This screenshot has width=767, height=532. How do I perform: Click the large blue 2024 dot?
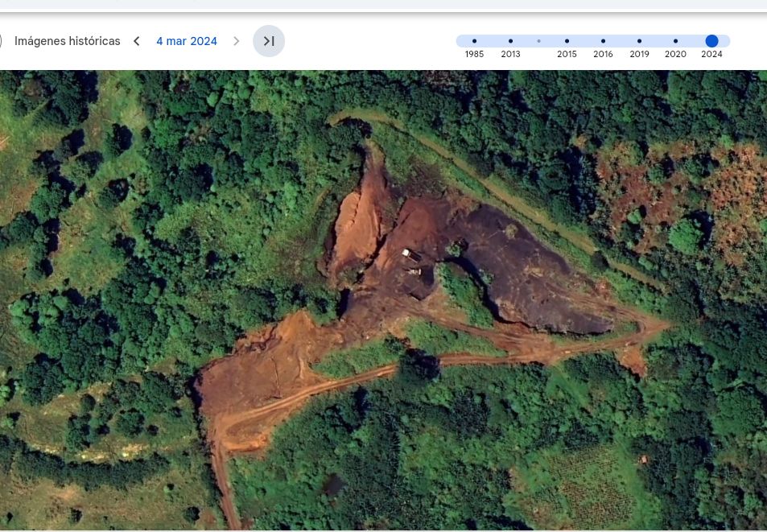click(711, 40)
